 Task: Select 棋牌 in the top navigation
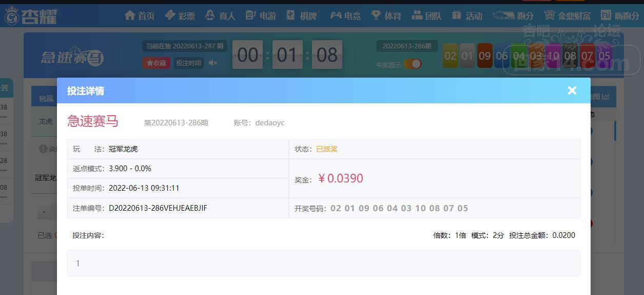(302, 15)
